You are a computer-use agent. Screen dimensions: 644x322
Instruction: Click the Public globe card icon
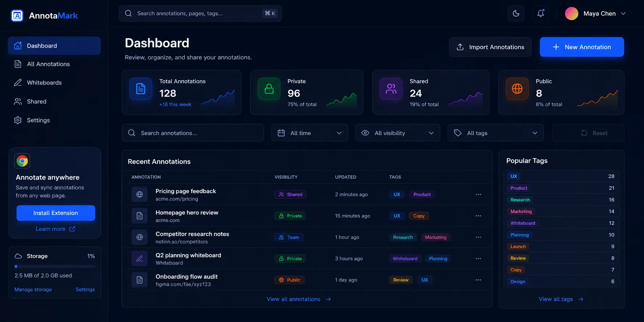[x=517, y=89]
